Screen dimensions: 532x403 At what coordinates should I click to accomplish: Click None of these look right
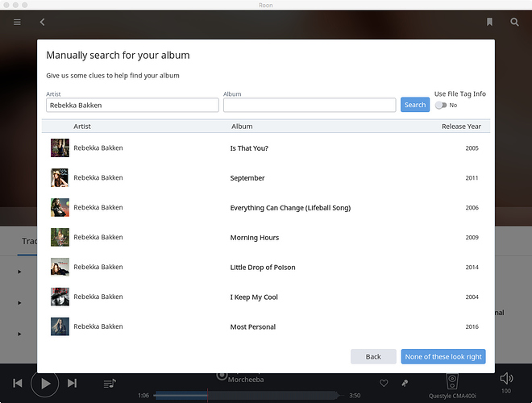443,356
